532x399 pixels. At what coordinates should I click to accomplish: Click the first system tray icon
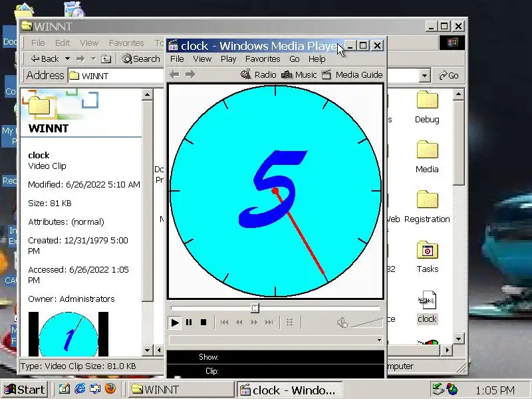coord(438,389)
